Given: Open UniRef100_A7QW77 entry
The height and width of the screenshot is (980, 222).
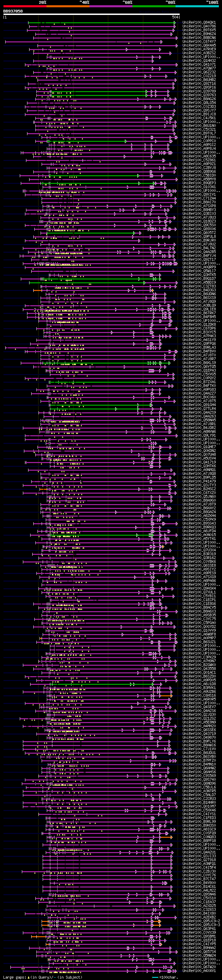Looking at the screenshot, I should [x=199, y=68].
